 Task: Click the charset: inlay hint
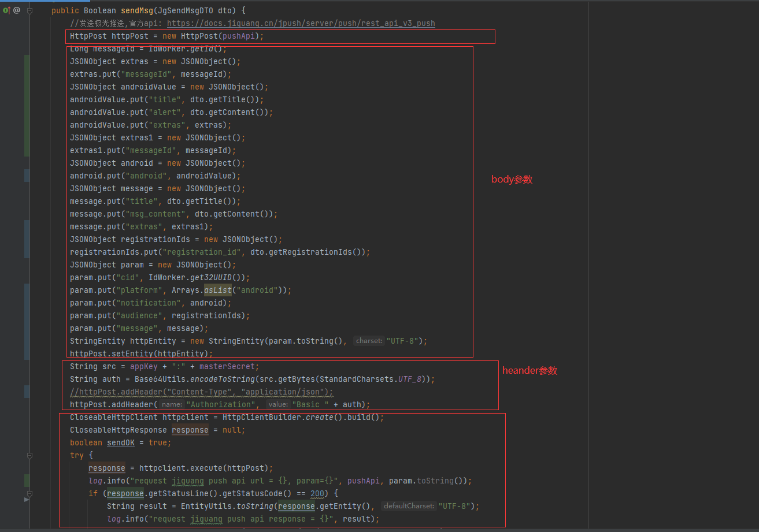tap(369, 341)
